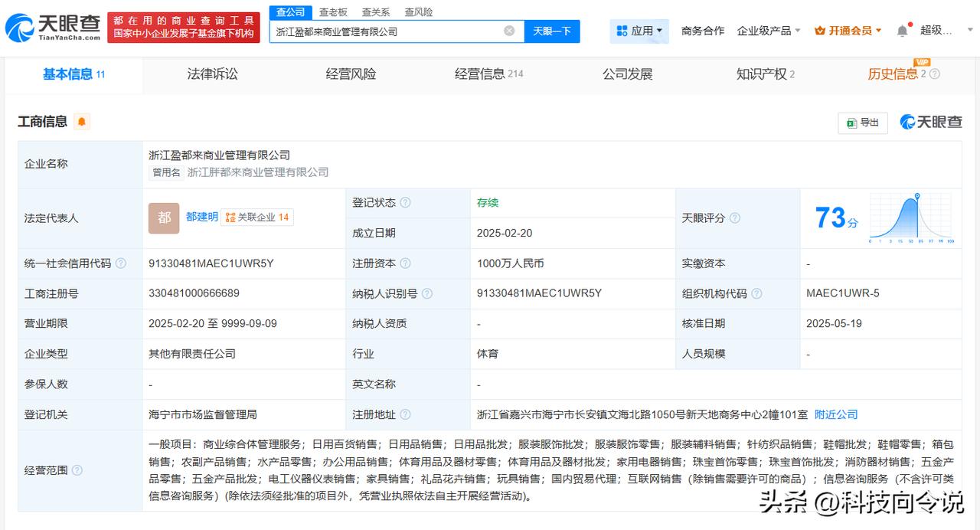Select the 查老板 search tab
This screenshot has width=980, height=530.
click(x=333, y=11)
